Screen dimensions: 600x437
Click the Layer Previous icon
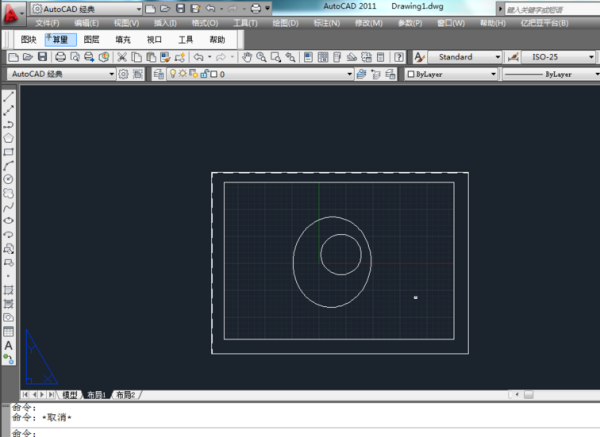click(x=376, y=74)
